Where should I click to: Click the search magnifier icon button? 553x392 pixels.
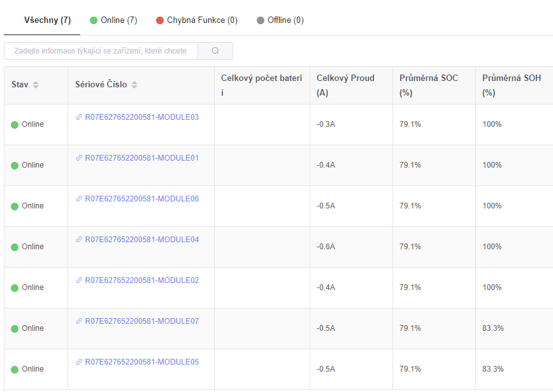pyautogui.click(x=215, y=51)
